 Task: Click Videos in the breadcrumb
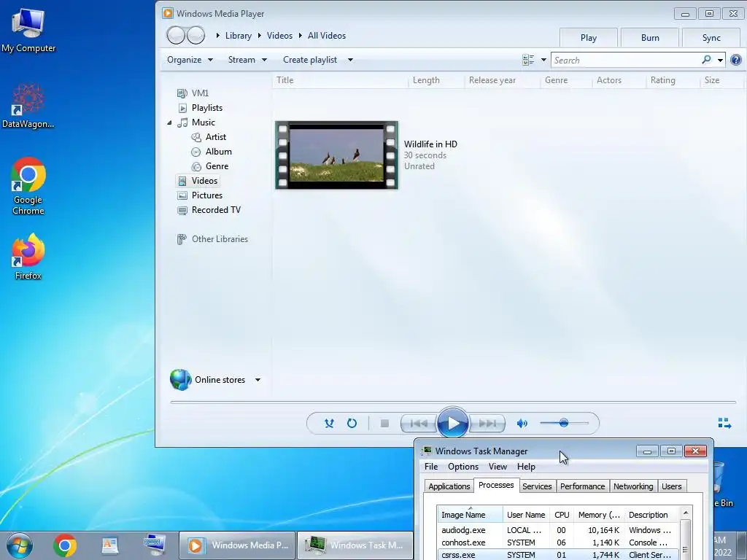pos(279,36)
